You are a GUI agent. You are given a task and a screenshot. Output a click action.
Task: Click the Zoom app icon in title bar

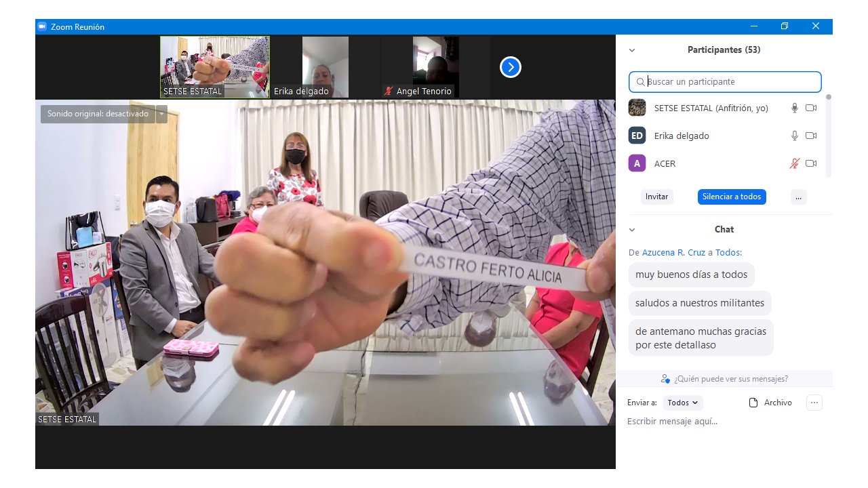tap(42, 26)
